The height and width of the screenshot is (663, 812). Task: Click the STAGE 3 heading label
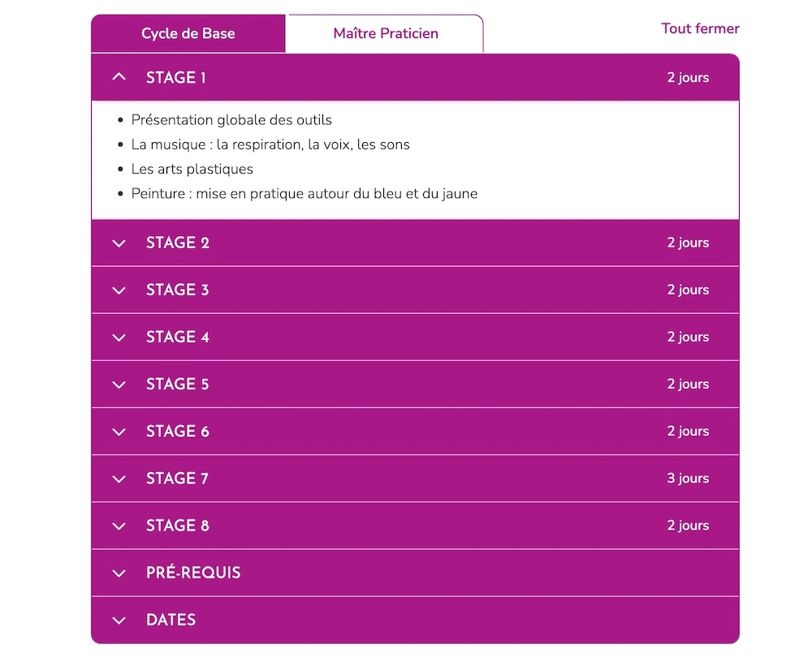click(177, 290)
